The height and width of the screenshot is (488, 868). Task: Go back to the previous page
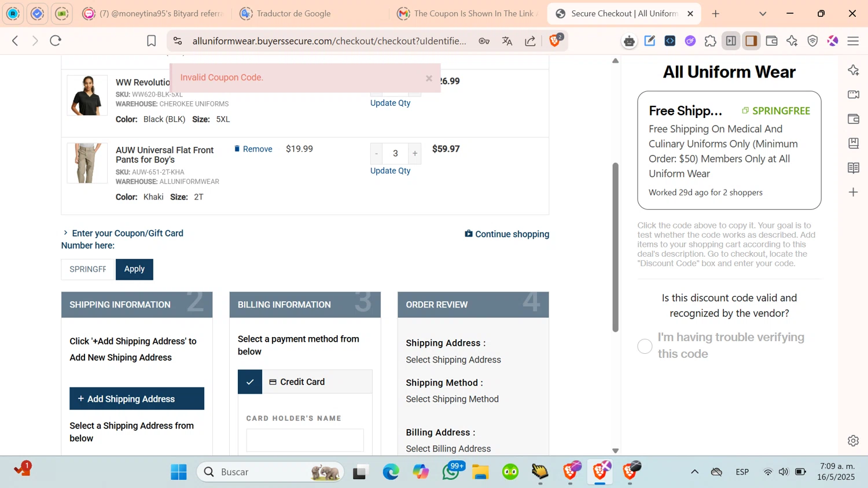click(16, 40)
